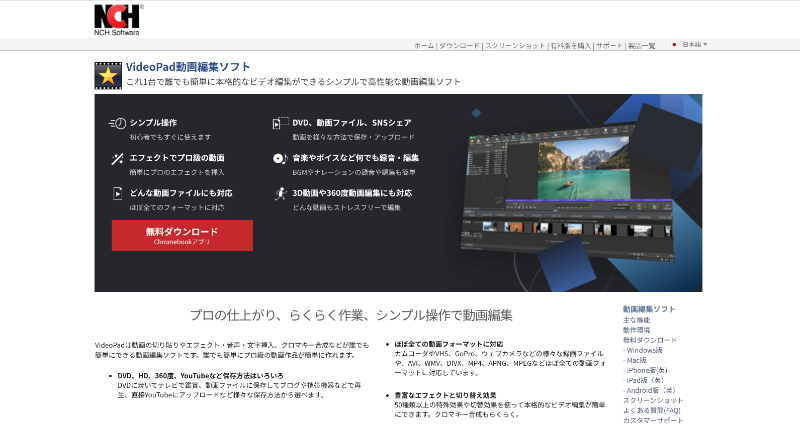Image resolution: width=800 pixels, height=424 pixels.
Task: Click the 豊富なエフェクトと切り替え効果 bullet heading
Action: pos(445,395)
